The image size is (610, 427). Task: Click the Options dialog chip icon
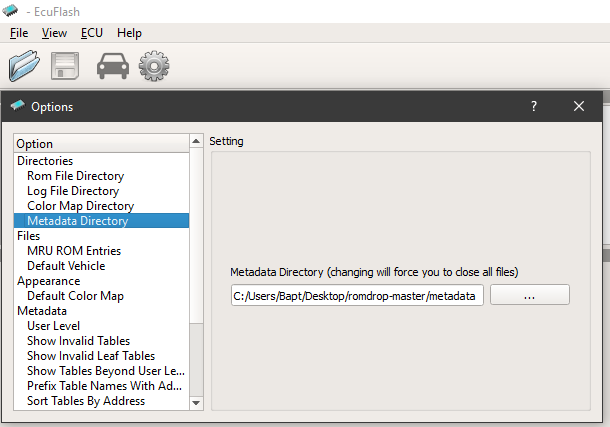tap(18, 105)
